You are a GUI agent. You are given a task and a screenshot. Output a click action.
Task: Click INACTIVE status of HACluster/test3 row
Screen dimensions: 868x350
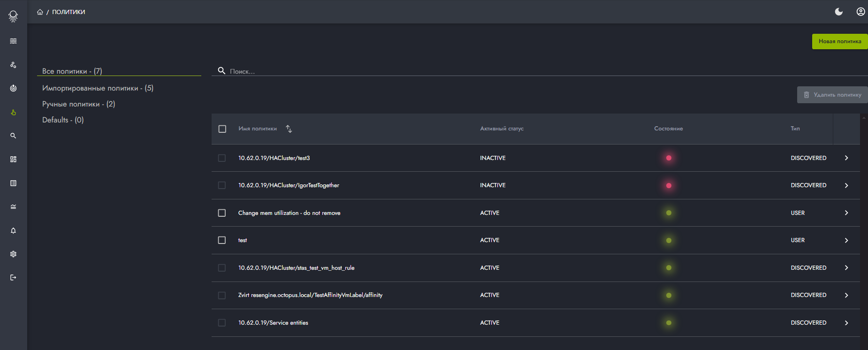(493, 158)
